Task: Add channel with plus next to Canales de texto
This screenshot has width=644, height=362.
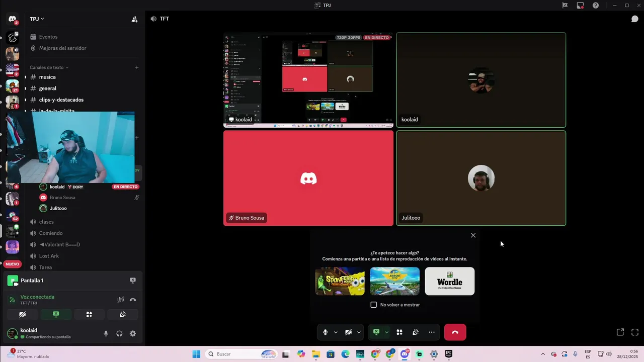Action: [136, 67]
